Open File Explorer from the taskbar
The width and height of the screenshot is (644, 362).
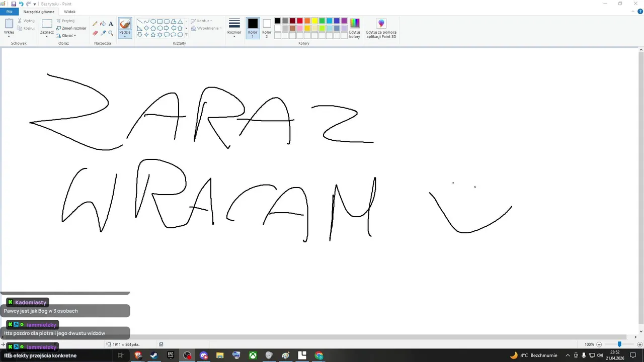220,355
